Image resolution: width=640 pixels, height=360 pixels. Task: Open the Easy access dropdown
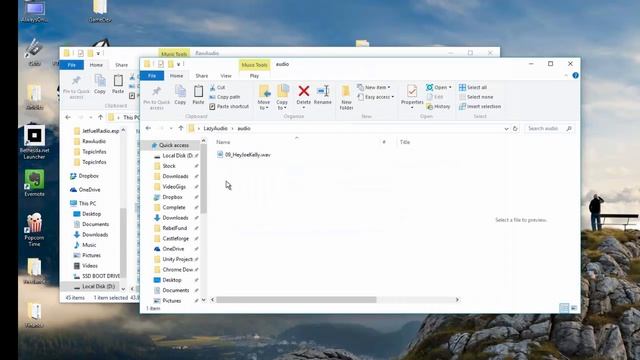click(x=376, y=97)
